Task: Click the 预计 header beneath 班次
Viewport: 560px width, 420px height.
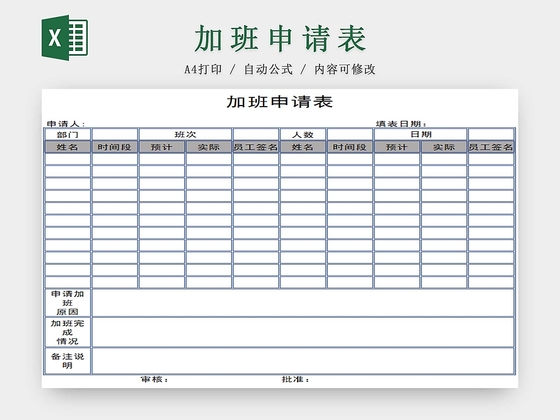Action: point(162,147)
